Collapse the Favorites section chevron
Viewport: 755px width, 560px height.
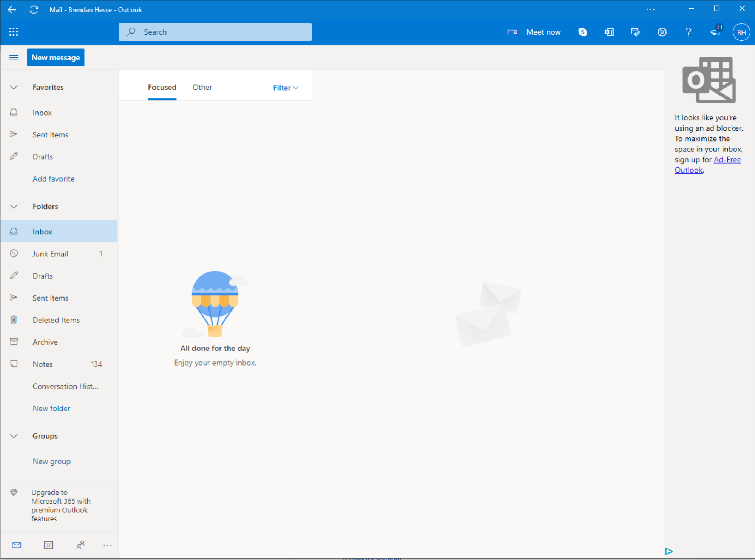pos(14,87)
